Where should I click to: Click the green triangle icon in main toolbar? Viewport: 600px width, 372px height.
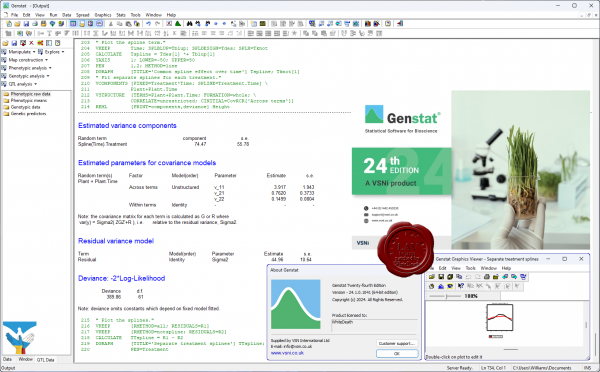pyautogui.click(x=178, y=23)
